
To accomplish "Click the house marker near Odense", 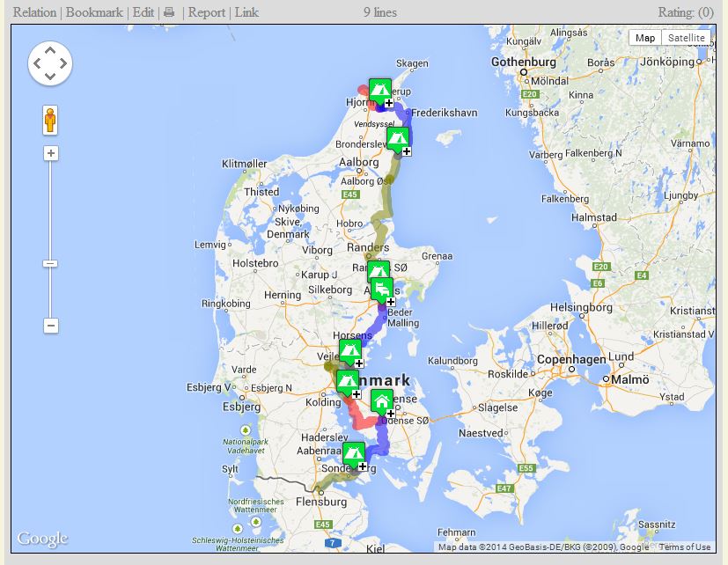I will (x=381, y=400).
